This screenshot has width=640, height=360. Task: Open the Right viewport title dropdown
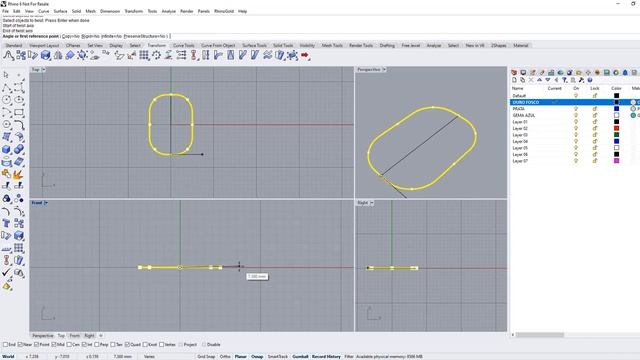[x=371, y=202]
